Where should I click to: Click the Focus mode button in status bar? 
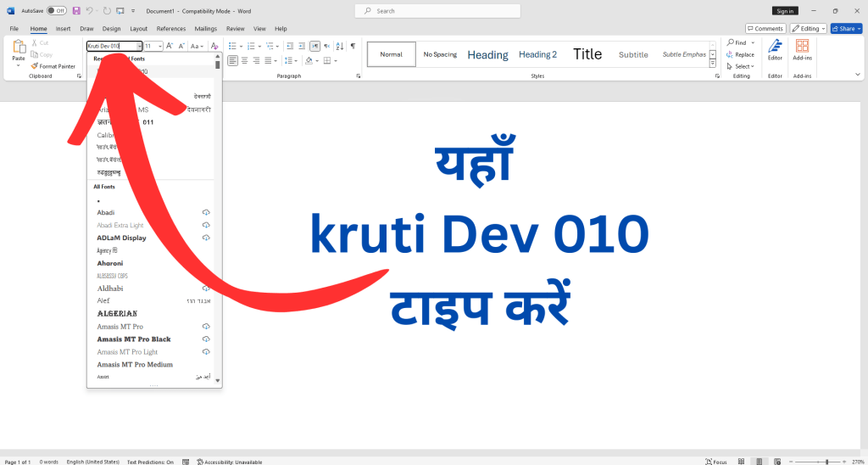click(x=717, y=461)
